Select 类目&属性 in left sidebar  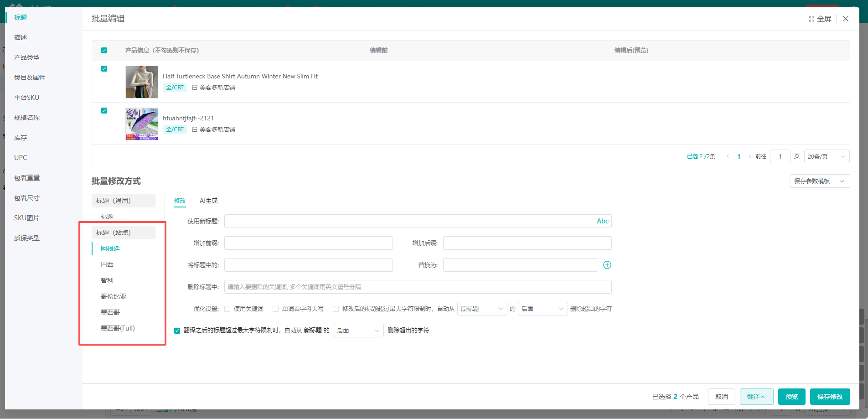point(30,78)
